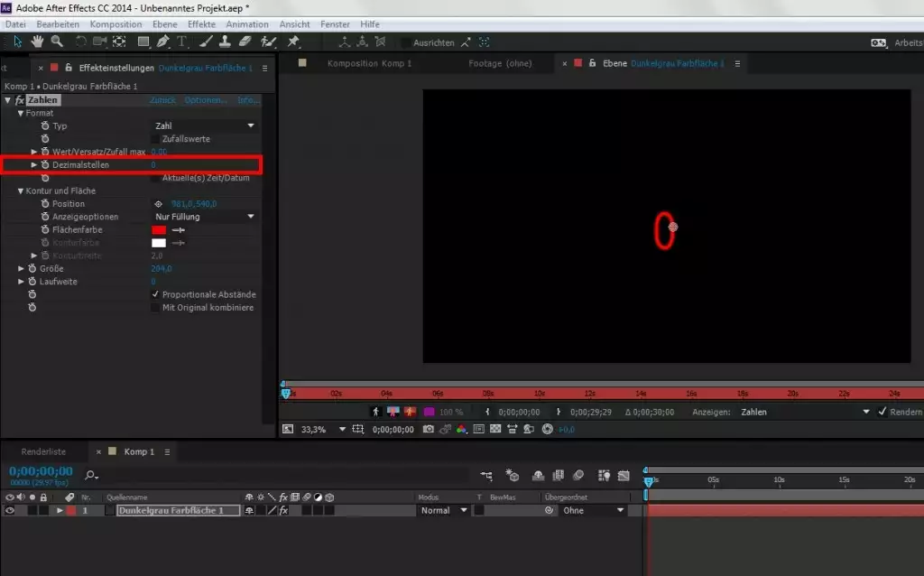Viewport: 924px width, 576px height.
Task: Open the Modus dropdown set to Normal
Action: (x=444, y=511)
